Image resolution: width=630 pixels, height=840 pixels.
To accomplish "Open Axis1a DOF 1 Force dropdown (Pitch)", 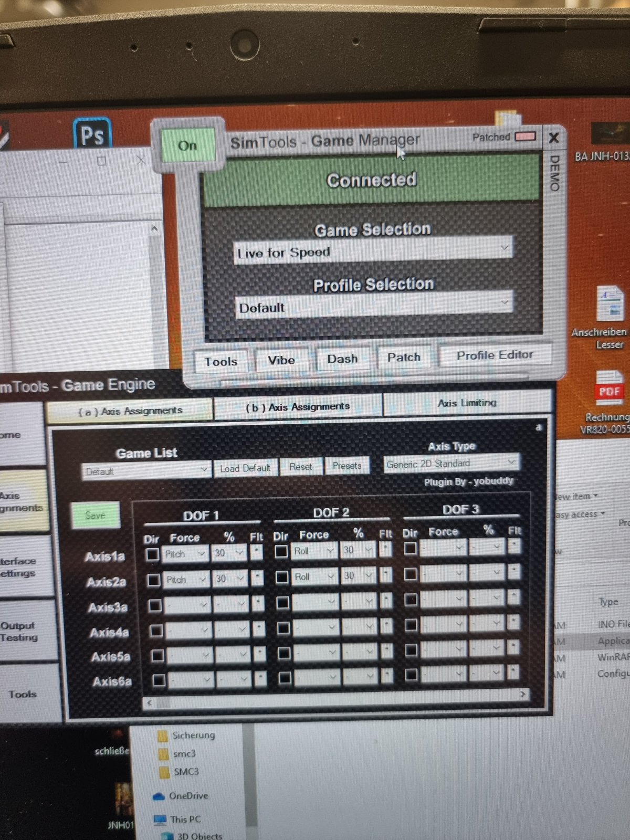I will (x=185, y=554).
